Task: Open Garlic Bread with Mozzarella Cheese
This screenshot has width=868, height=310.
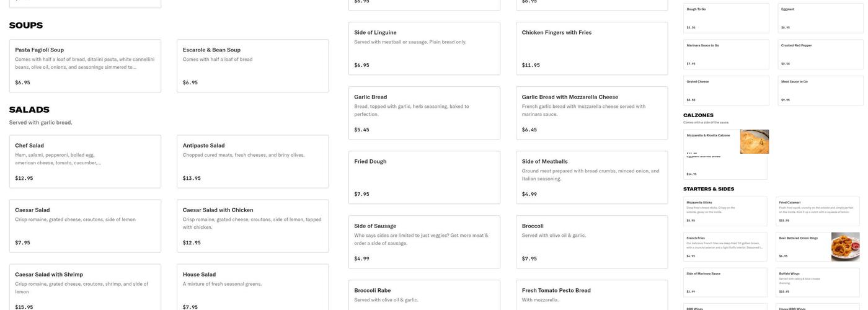Action: pyautogui.click(x=591, y=113)
